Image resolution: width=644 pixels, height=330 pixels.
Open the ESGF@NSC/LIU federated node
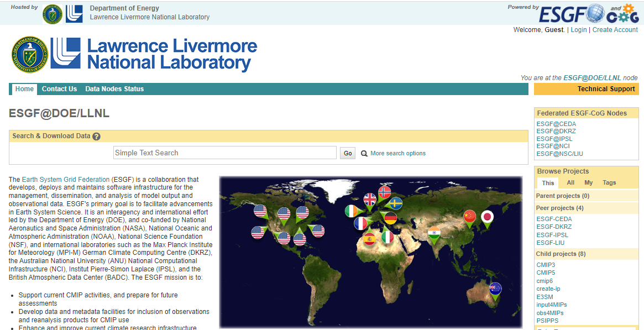click(560, 154)
